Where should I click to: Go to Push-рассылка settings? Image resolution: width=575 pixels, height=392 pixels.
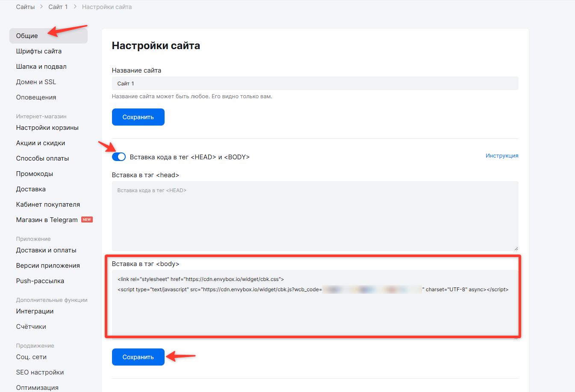40,281
